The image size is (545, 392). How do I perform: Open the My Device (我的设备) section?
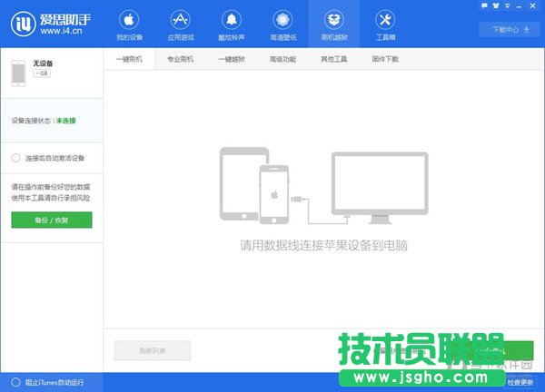click(129, 25)
